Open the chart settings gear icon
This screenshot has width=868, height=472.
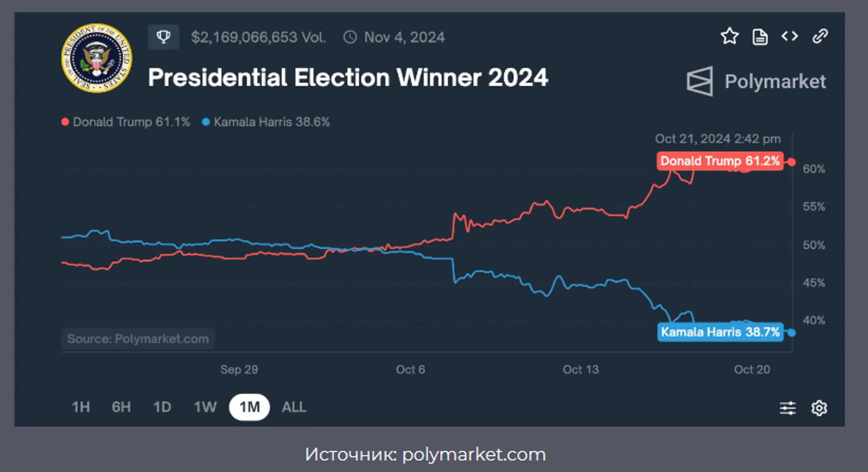point(819,408)
